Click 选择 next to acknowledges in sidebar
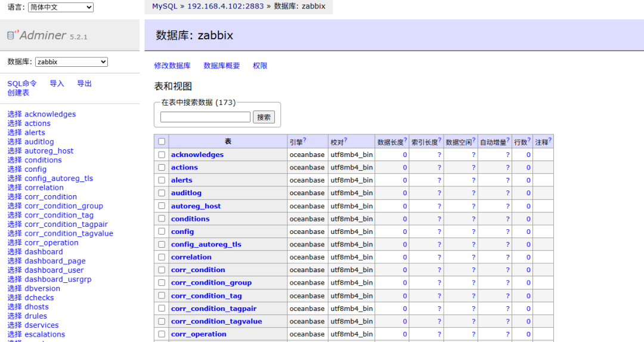Viewport: 644px width, 342px height. pyautogui.click(x=15, y=114)
